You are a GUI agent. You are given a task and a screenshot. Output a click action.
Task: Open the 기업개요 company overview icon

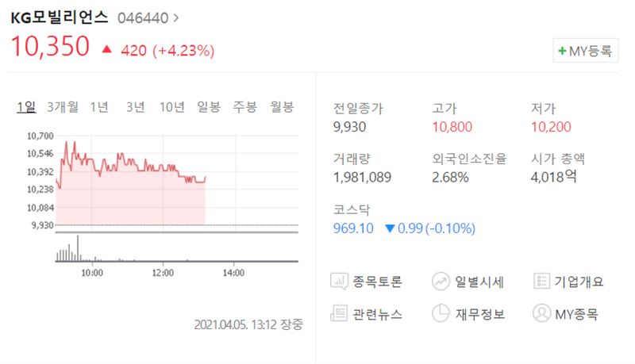(x=541, y=281)
